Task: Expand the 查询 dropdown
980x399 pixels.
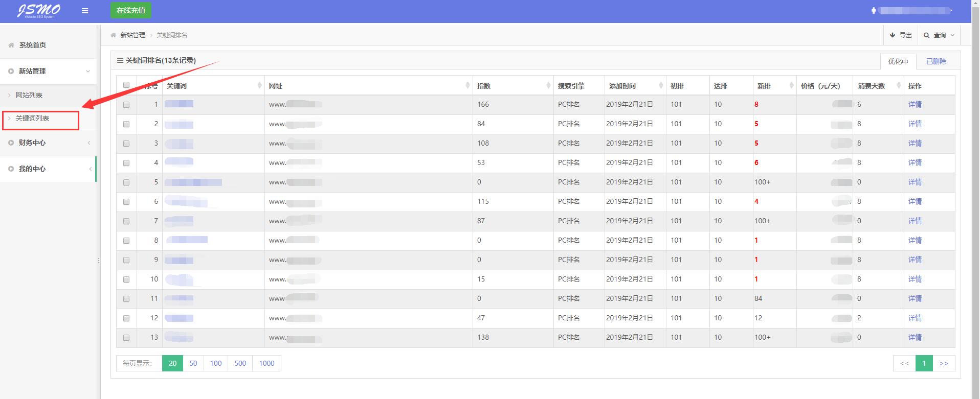Action: point(939,35)
